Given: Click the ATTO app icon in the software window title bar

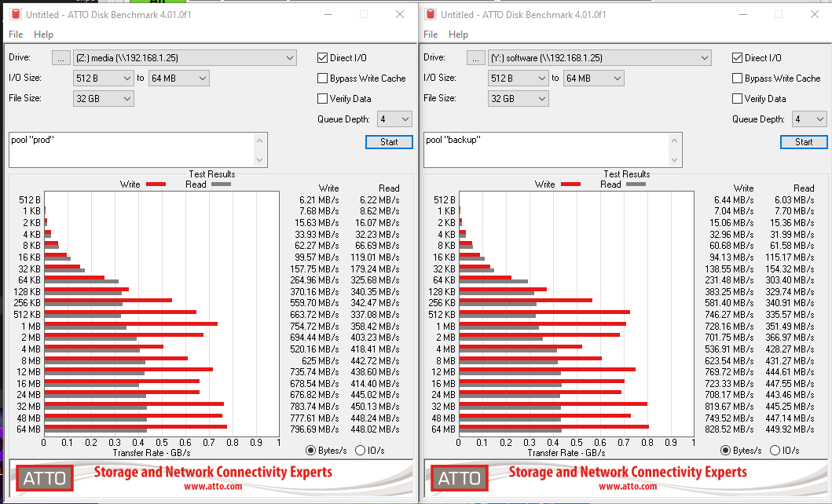Looking at the screenshot, I should click(431, 14).
